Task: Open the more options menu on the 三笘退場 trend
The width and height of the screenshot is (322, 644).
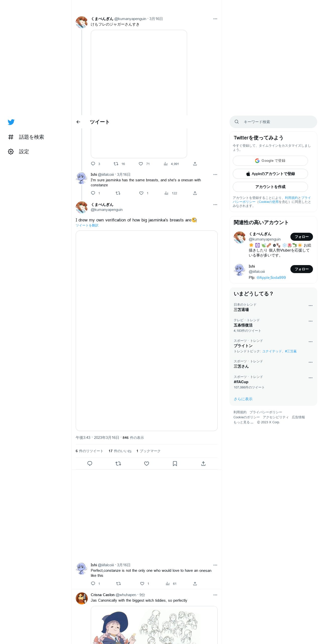Action: (310, 306)
